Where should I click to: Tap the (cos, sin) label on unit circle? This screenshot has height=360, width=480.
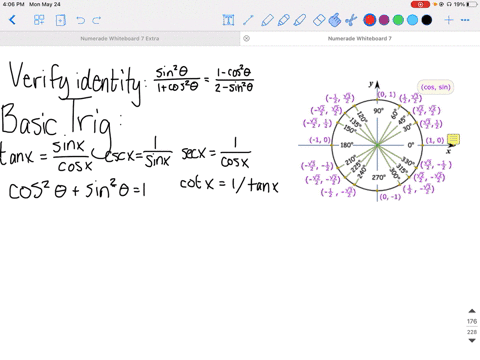tap(435, 87)
